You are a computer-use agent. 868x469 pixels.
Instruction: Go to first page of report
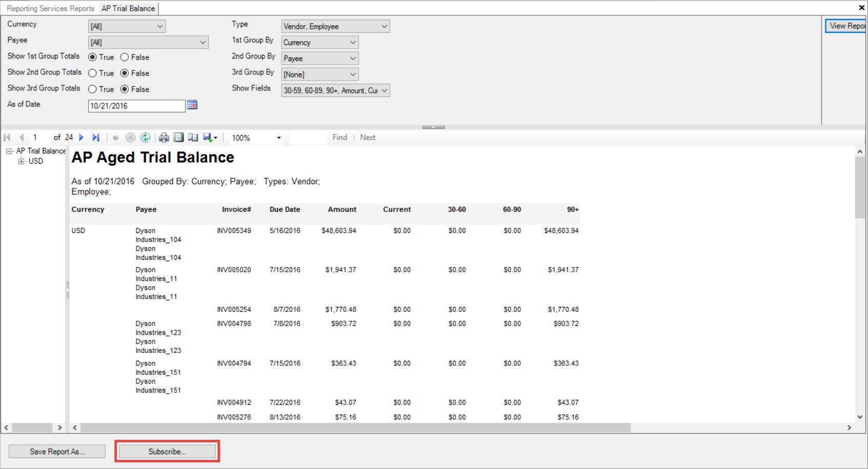pos(7,138)
